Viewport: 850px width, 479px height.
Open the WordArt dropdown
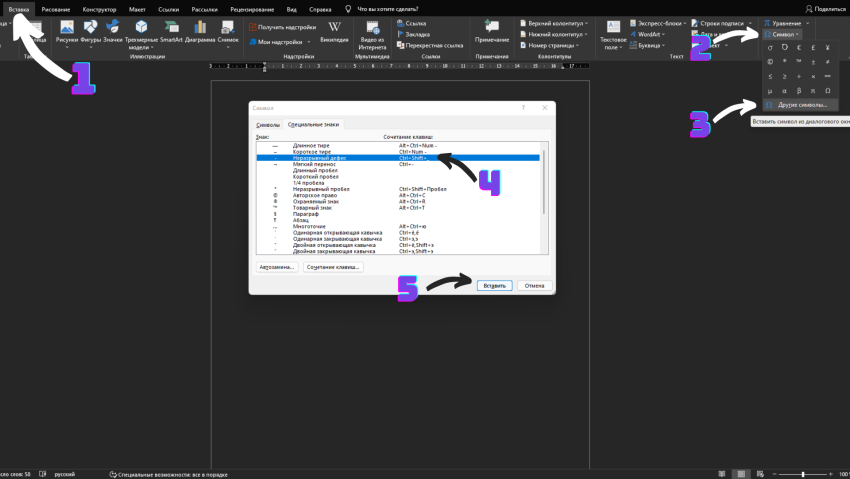click(x=647, y=34)
